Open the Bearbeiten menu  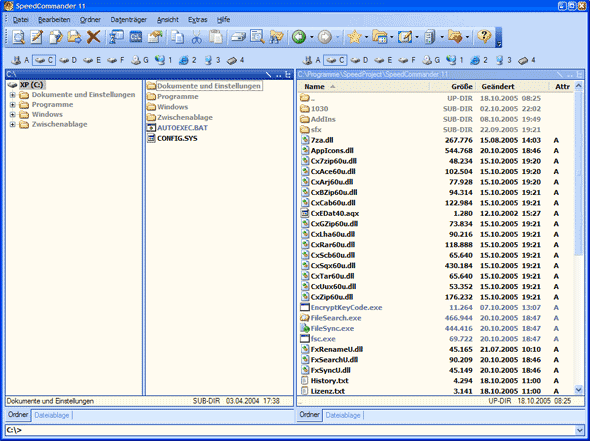click(x=54, y=20)
